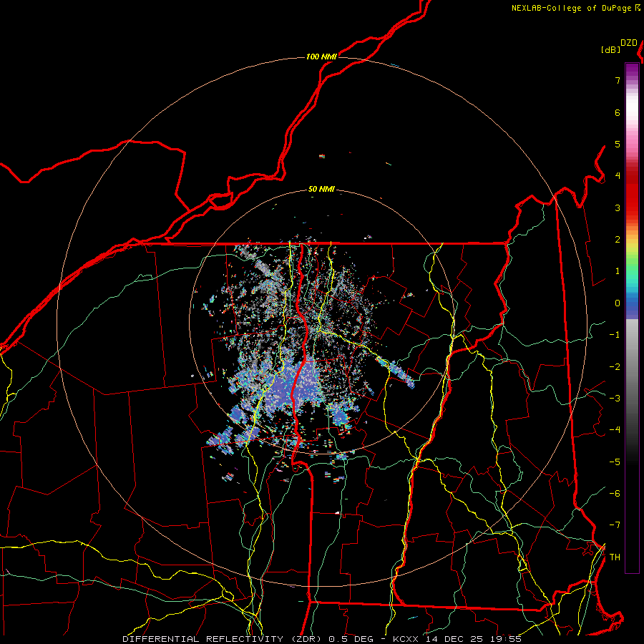Click the 5 dB scale label
Viewport: 644px width, 644px height.
pyautogui.click(x=618, y=144)
